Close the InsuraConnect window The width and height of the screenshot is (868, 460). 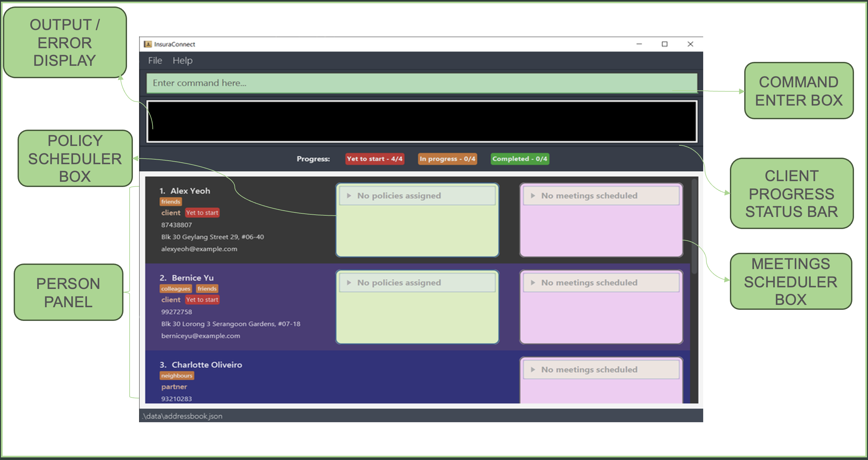point(690,44)
